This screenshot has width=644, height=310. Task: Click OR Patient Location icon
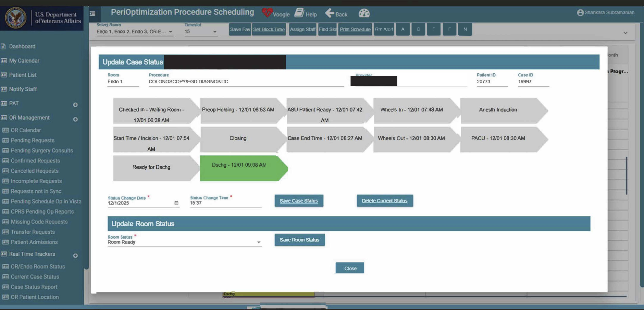5,297
